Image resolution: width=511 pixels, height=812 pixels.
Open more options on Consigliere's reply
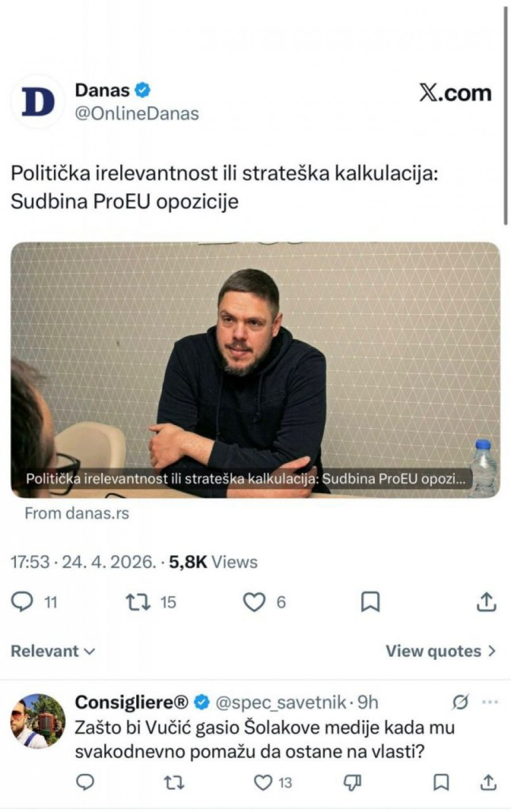click(489, 702)
